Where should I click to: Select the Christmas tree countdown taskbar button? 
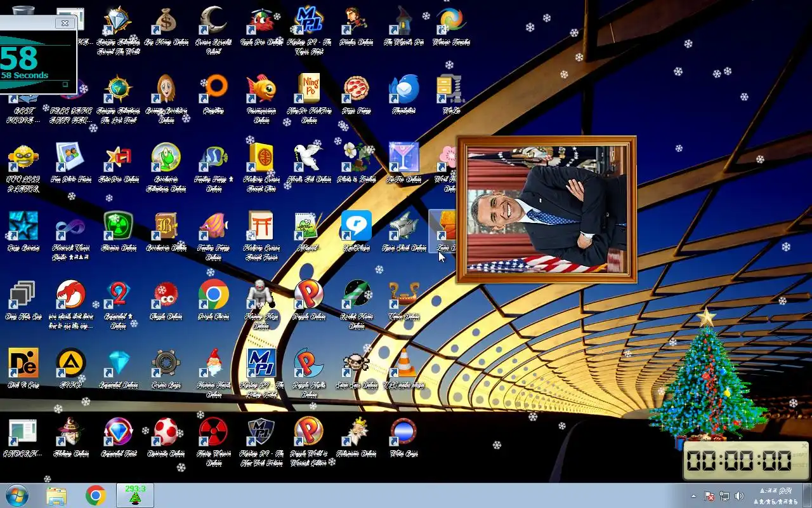point(135,495)
